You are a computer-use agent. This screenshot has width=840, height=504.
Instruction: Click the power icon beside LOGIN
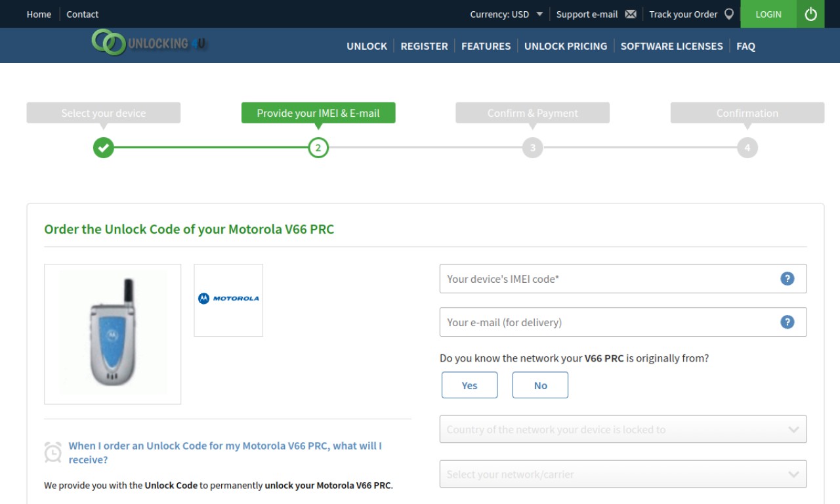pyautogui.click(x=810, y=14)
